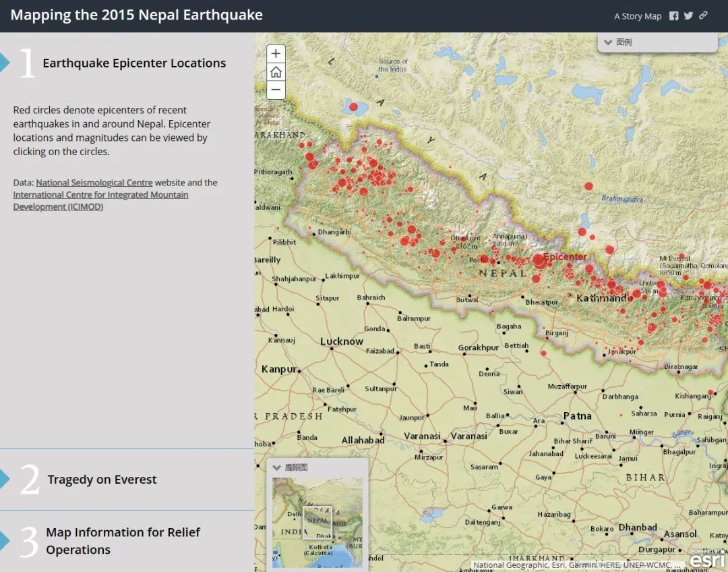
Task: Click the Bareilly city label
Action: (x=268, y=260)
